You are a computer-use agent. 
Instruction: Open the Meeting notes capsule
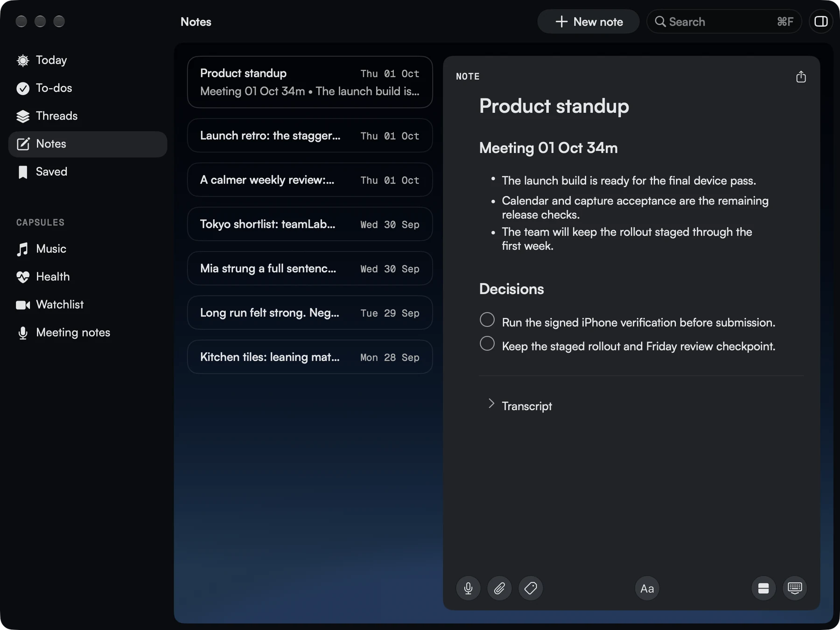tap(87, 333)
